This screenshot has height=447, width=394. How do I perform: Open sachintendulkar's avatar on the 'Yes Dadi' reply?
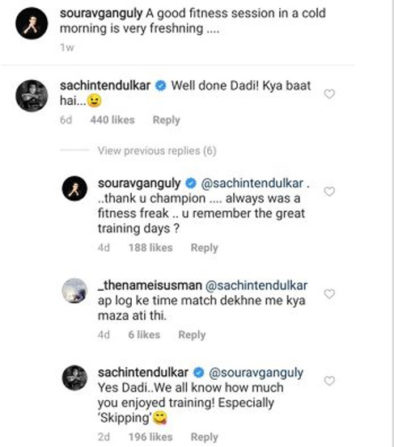75,378
